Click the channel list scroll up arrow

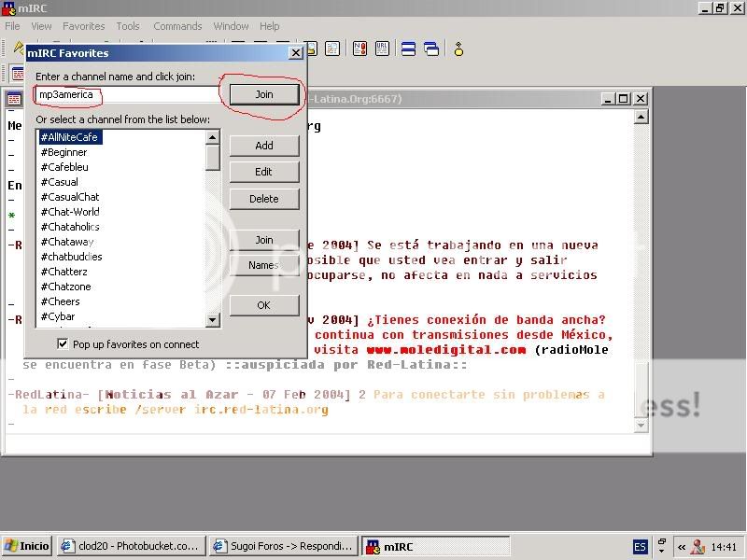(x=213, y=137)
